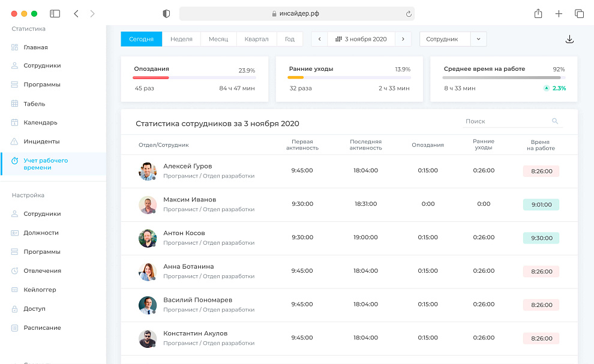Select the Квартал period tab

click(x=256, y=39)
